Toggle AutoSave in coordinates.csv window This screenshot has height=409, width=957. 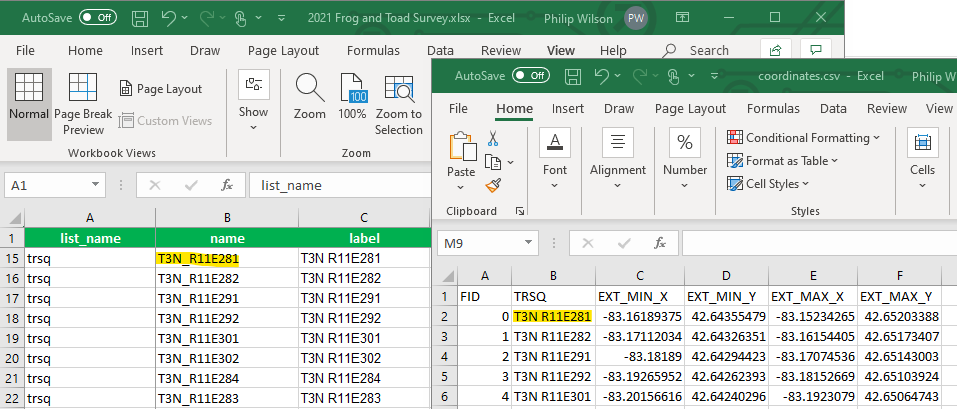tap(530, 76)
